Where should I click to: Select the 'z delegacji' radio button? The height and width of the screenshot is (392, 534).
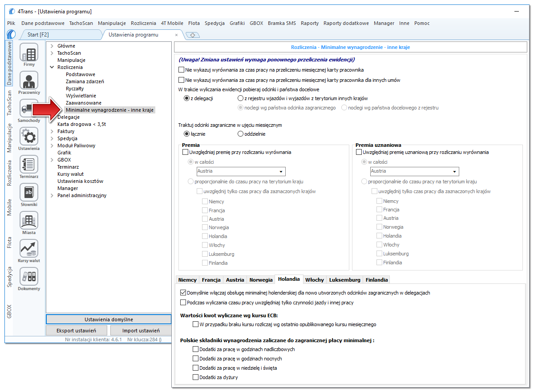coord(186,98)
